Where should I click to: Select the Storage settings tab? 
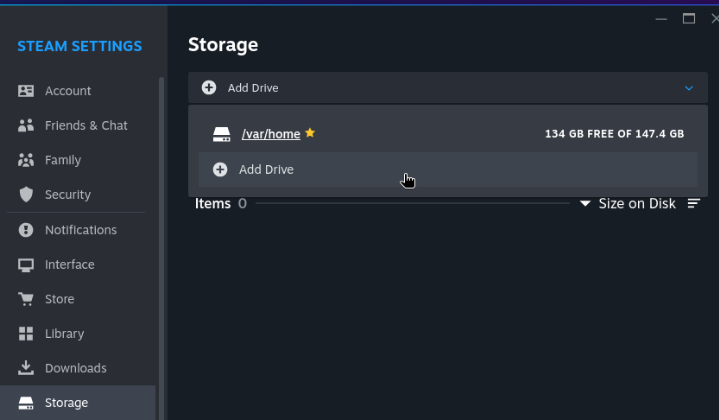(x=66, y=403)
